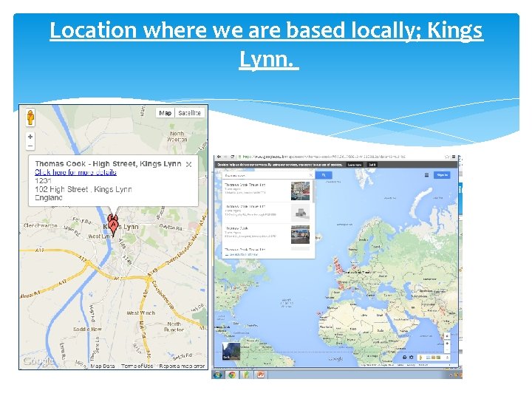Bookmark page with the star icon
532x399 pixels.
[x=447, y=157]
